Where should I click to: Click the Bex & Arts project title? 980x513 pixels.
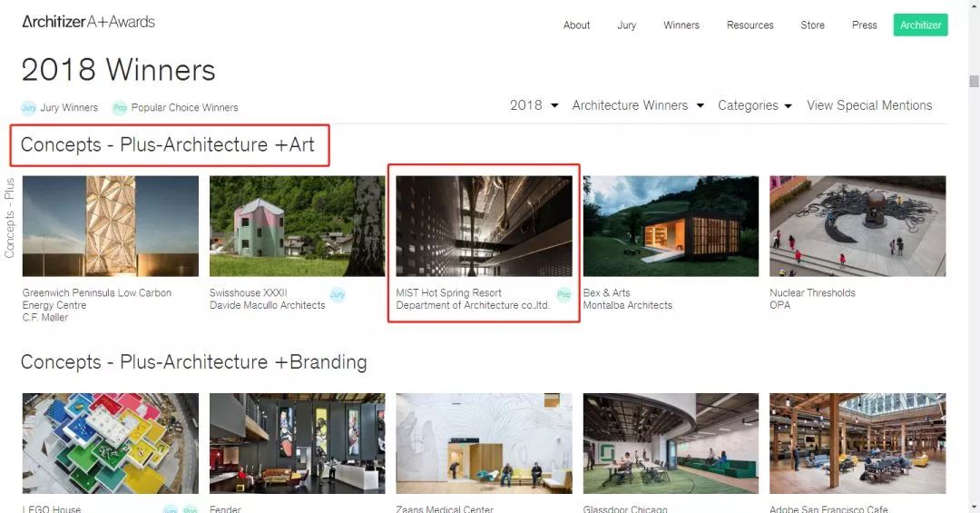coord(606,292)
